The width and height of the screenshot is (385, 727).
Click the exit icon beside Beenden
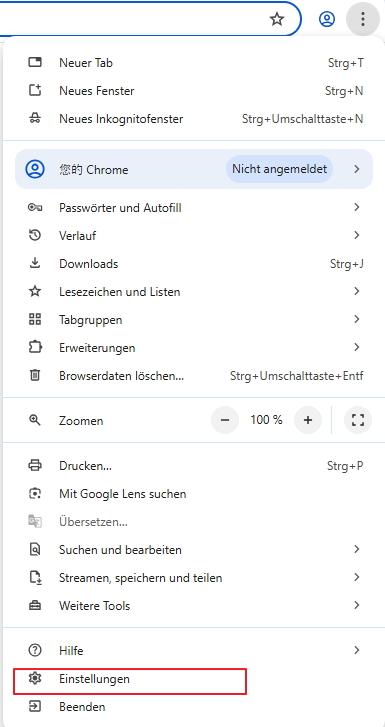pyautogui.click(x=35, y=707)
